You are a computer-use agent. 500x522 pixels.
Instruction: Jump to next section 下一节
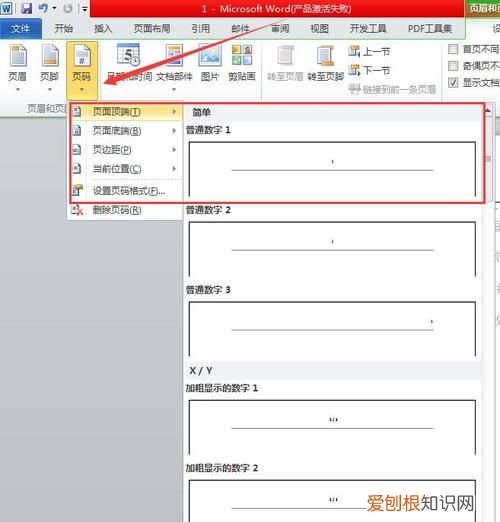(x=369, y=70)
